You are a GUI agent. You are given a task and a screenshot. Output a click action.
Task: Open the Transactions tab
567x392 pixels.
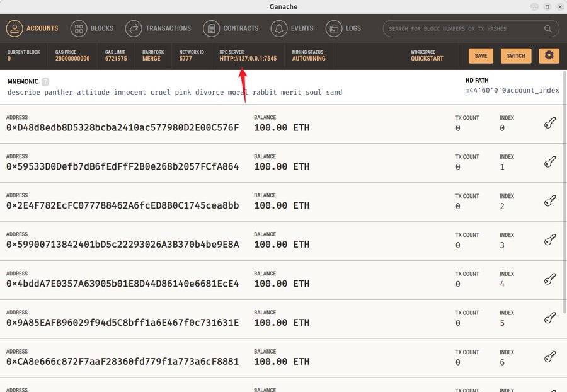coord(158,28)
